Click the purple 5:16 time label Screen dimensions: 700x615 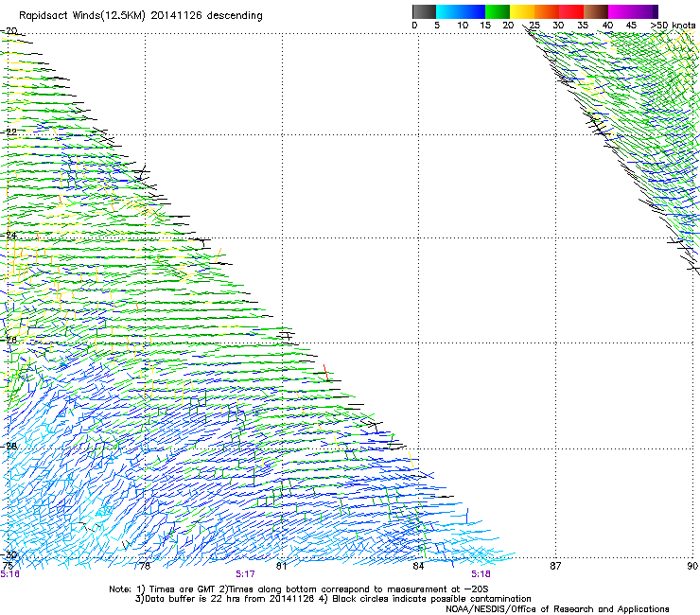9,574
